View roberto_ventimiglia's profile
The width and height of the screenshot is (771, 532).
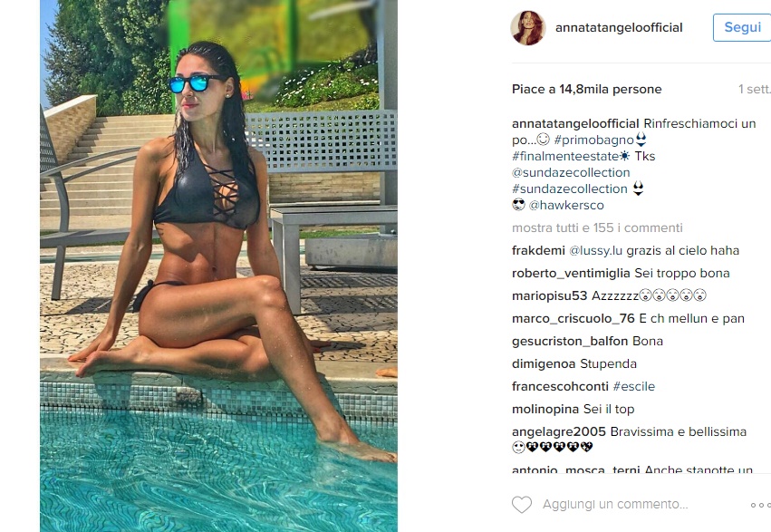click(x=571, y=273)
